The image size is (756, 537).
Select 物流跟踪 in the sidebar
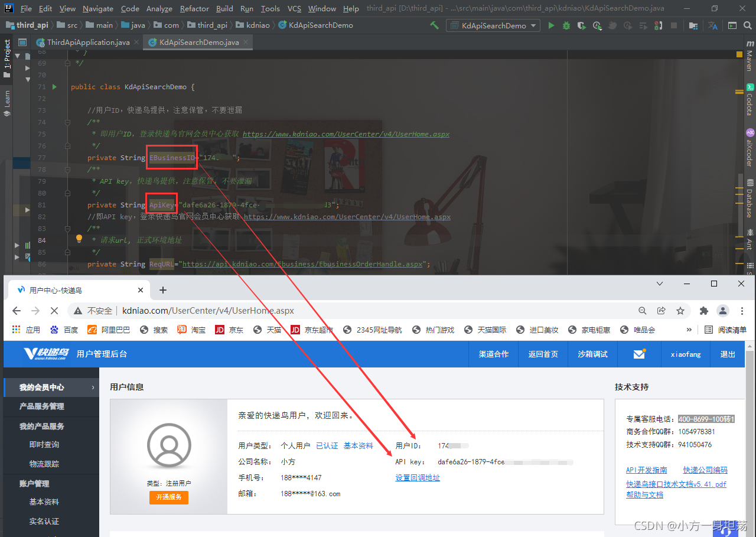pos(44,464)
